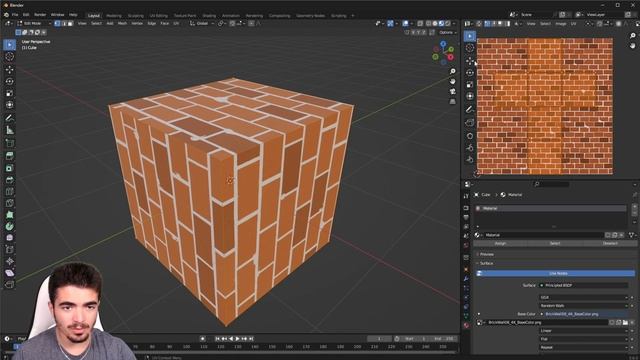Collapse the Surface panel
Image resolution: width=640 pixels, height=360 pixels.
coord(486,264)
